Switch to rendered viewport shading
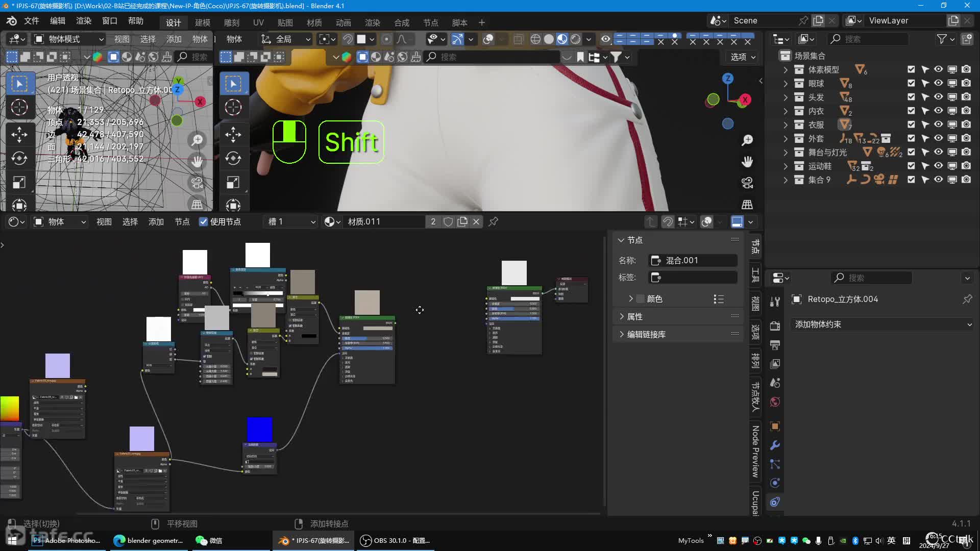Image resolution: width=980 pixels, height=551 pixels. 575,39
